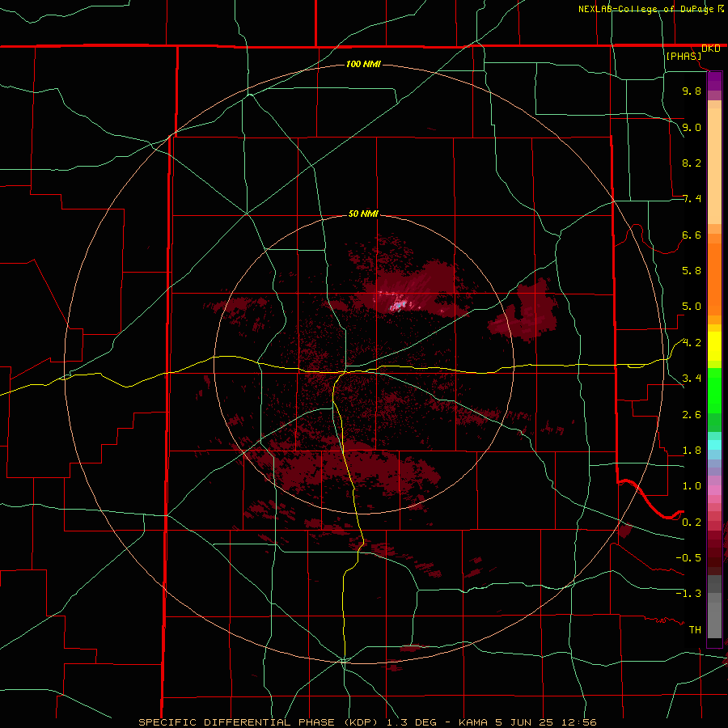The image size is (728, 728).
Task: Click the 100 NMI range ring label
Action: coord(363,64)
